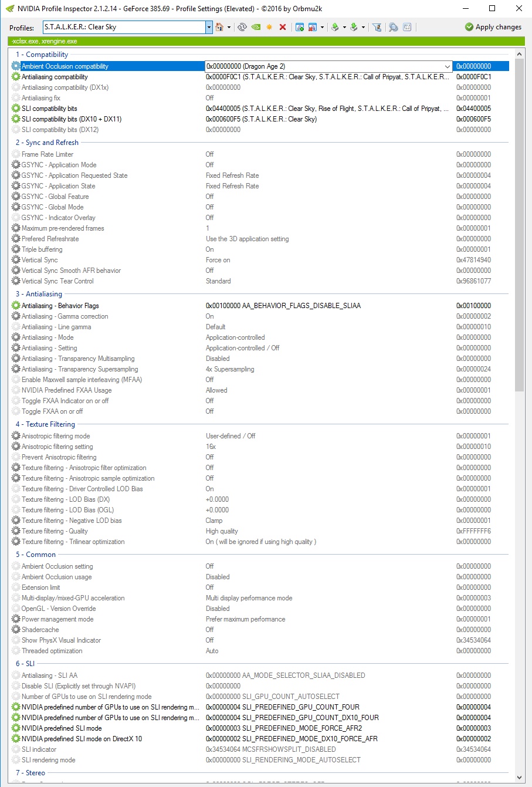
Task: Click the green gear beside SLI compatibility bits
Action: pyautogui.click(x=16, y=109)
